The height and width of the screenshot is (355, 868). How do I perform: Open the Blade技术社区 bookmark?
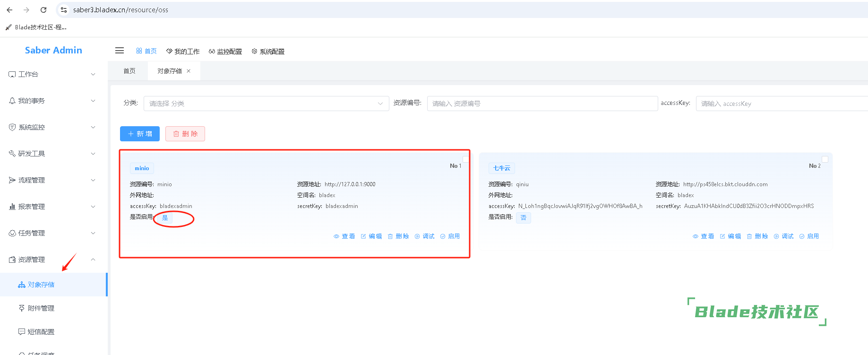pyautogui.click(x=36, y=27)
